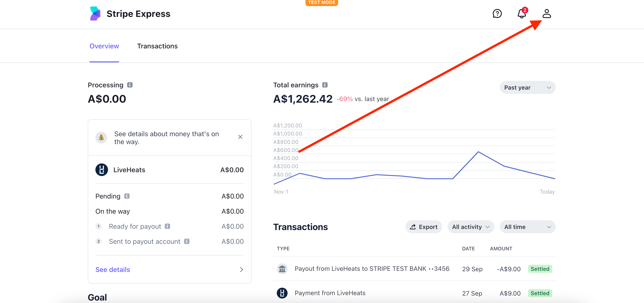Switch to the Overview tab
The image size is (644, 303).
(104, 46)
